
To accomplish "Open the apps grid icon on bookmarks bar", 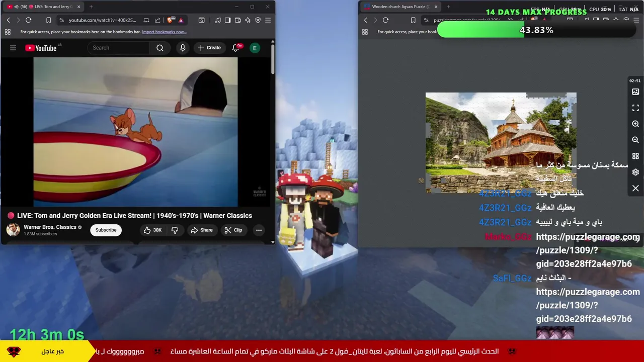I will click(x=8, y=32).
